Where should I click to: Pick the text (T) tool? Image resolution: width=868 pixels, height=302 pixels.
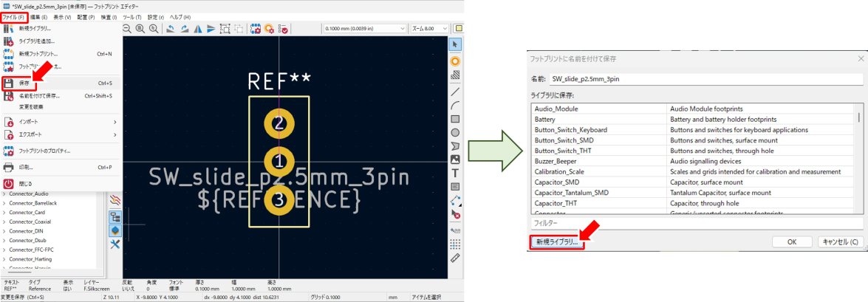(456, 173)
